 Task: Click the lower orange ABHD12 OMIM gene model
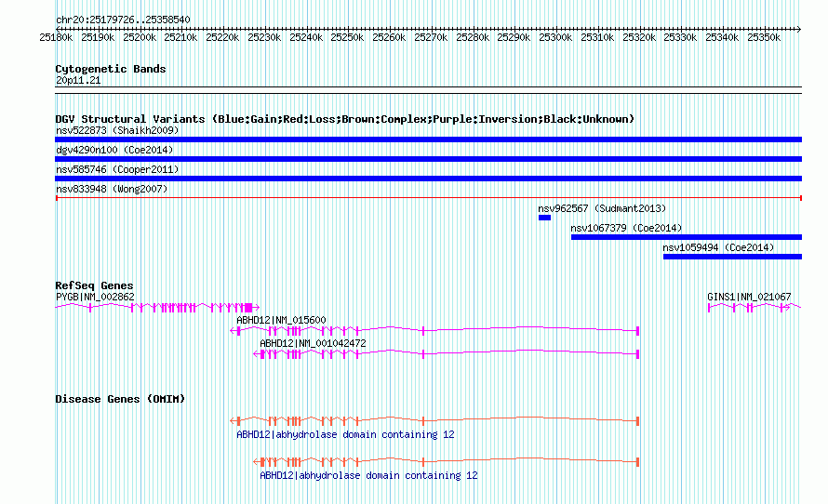click(x=447, y=462)
